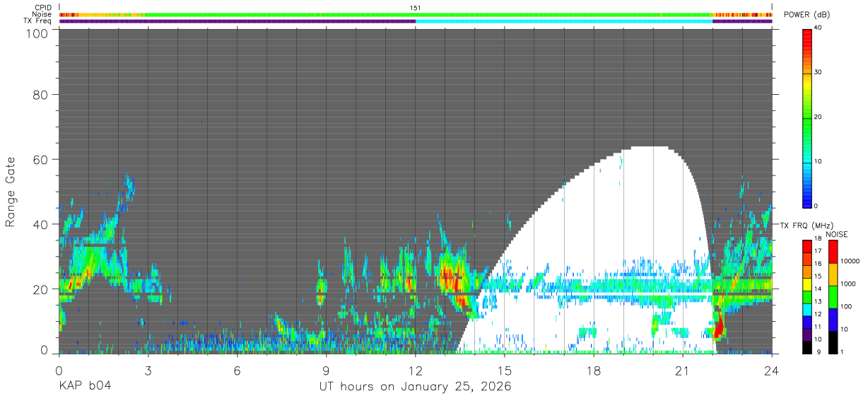This screenshot has width=868, height=401.
Task: Pick the black 9–10 MHz swatch in TX FRQ legend
Action: coord(808,347)
